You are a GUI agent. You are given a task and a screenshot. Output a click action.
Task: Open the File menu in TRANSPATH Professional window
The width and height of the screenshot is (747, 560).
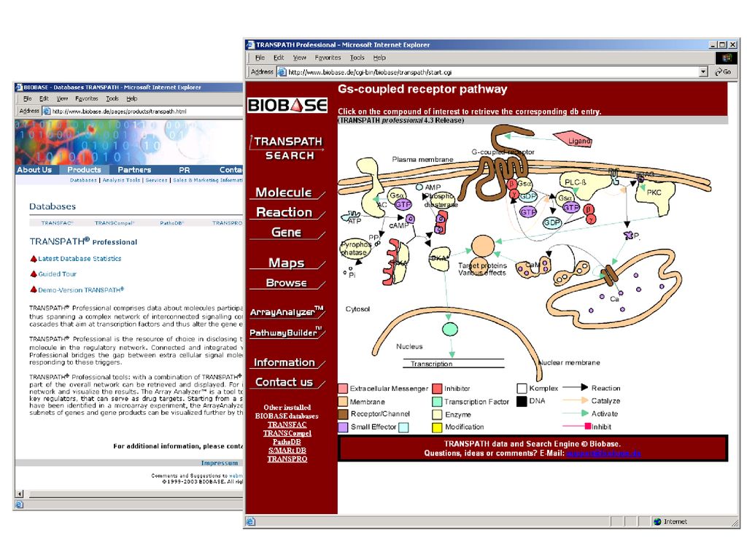pyautogui.click(x=260, y=58)
